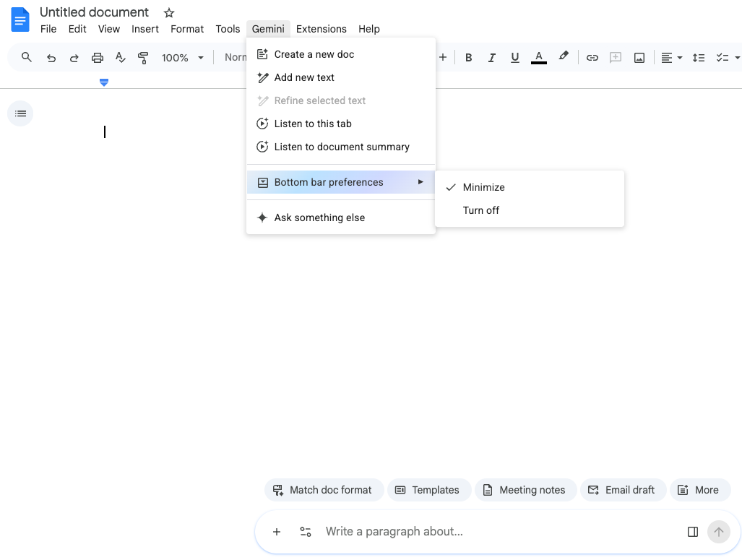This screenshot has width=742, height=560.
Task: Open the text alignment dropdown
Action: pos(671,58)
